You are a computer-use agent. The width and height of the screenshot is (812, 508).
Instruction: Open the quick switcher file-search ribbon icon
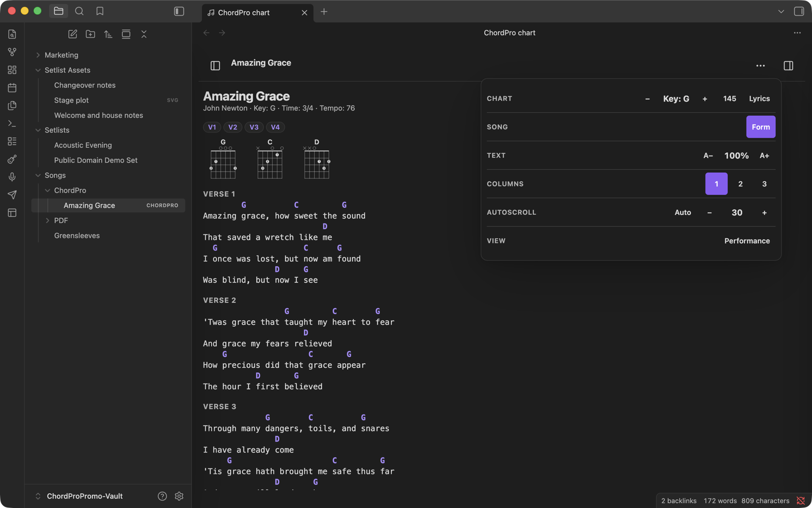pyautogui.click(x=12, y=34)
